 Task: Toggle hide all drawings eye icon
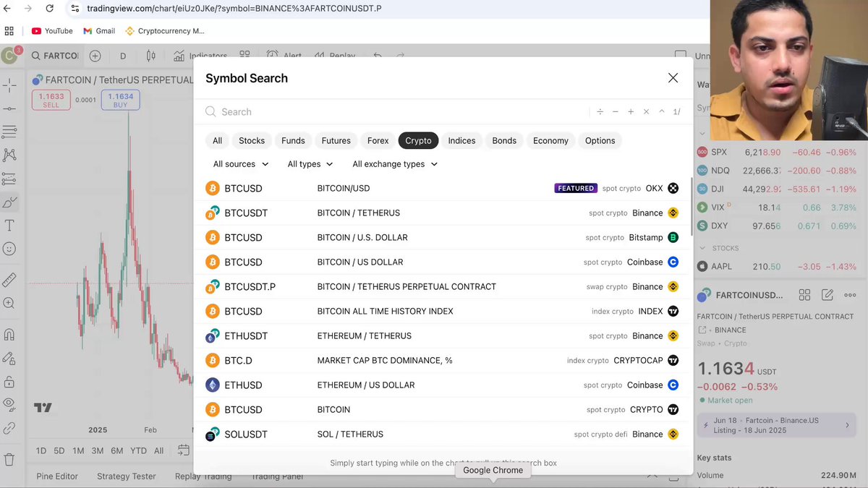tap(9, 404)
